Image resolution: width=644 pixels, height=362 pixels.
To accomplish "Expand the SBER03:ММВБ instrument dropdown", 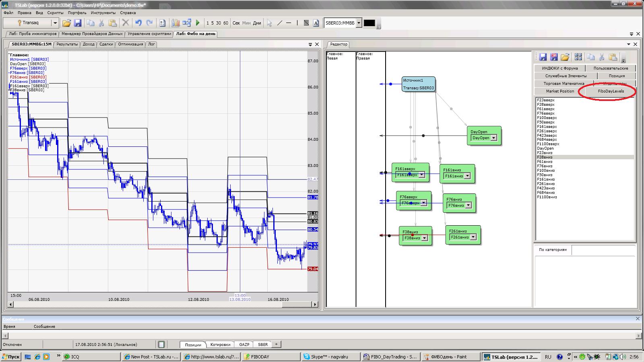I will [359, 23].
